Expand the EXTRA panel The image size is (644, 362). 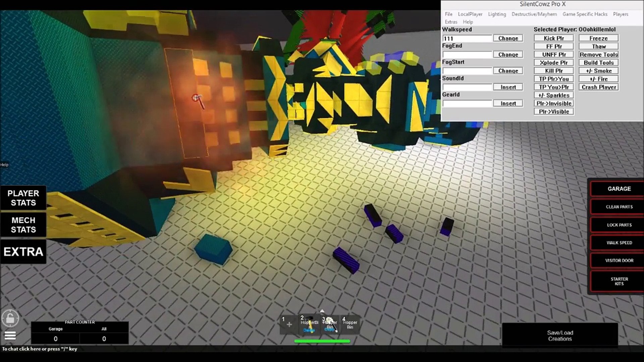(x=23, y=251)
